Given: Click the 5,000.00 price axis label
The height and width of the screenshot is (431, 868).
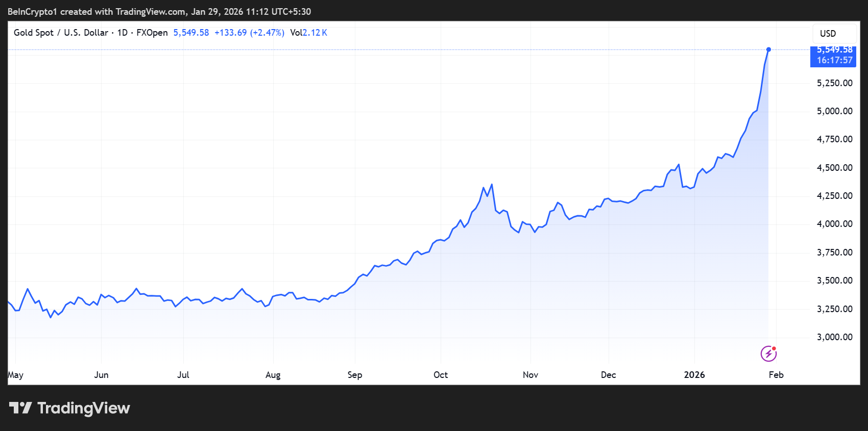Looking at the screenshot, I should 834,111.
